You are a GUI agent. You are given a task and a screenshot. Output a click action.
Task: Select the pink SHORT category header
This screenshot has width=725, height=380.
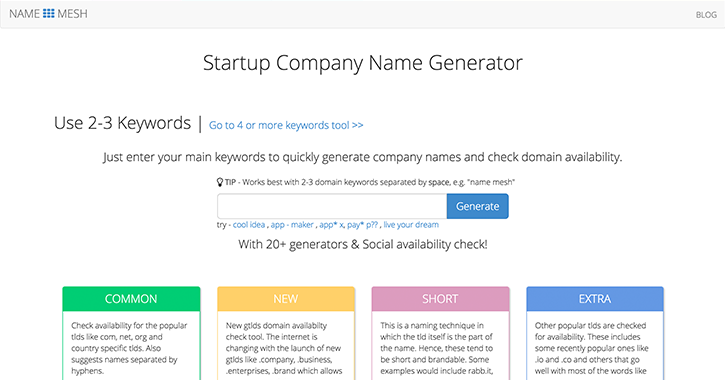coord(440,299)
